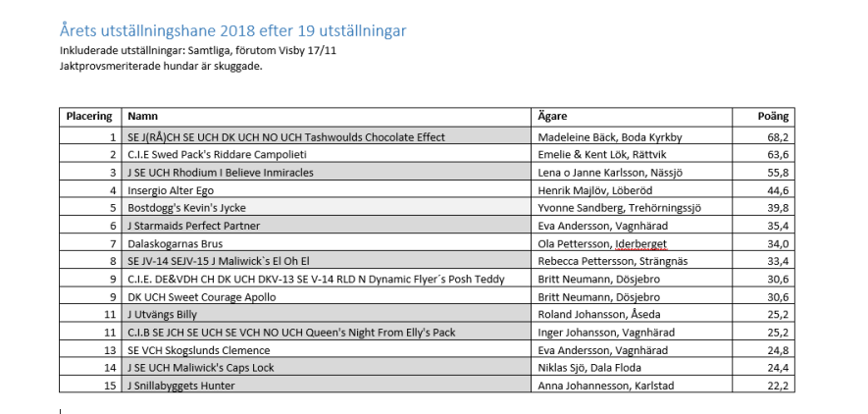Click the underlined word Iderberget
The image size is (868, 414).
[640, 243]
